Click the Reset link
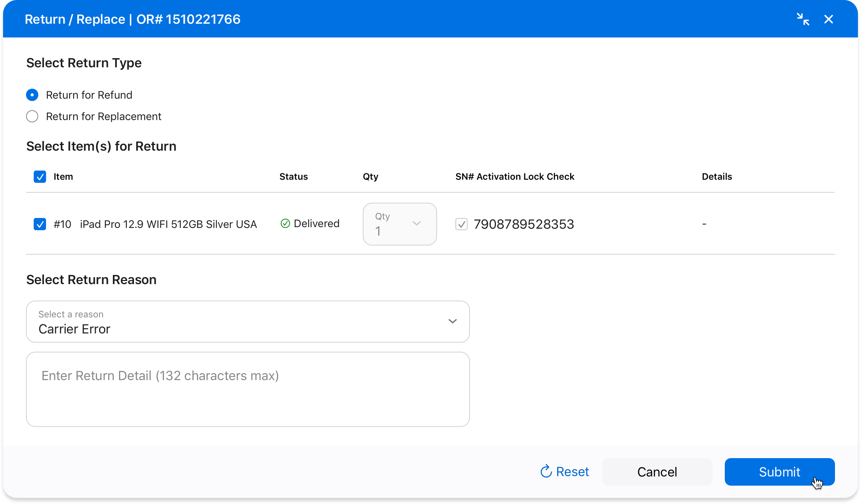The image size is (861, 504). [572, 472]
